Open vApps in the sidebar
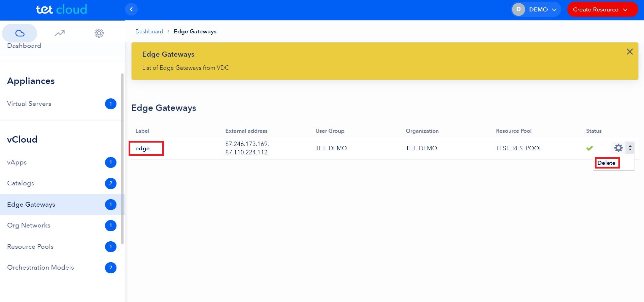Viewport: 644px width, 302px height. pos(17,162)
